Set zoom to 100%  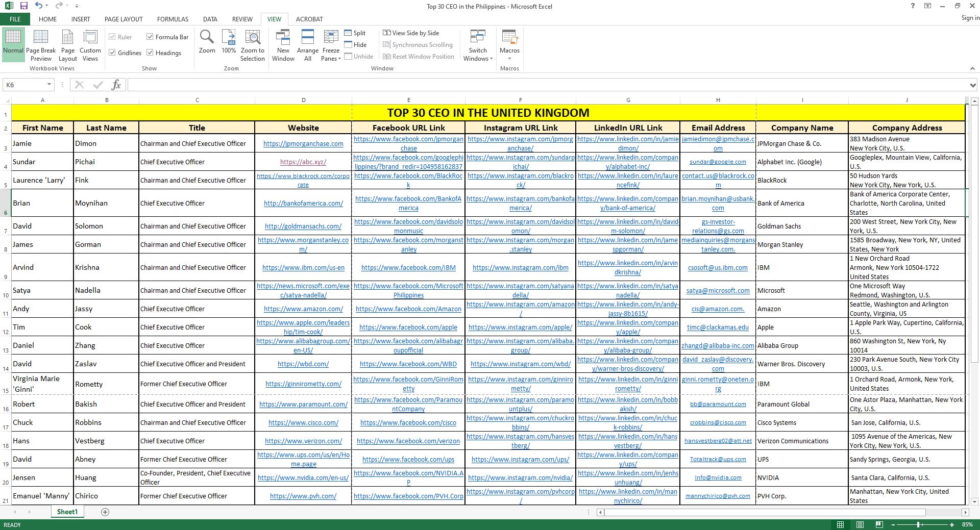[229, 41]
